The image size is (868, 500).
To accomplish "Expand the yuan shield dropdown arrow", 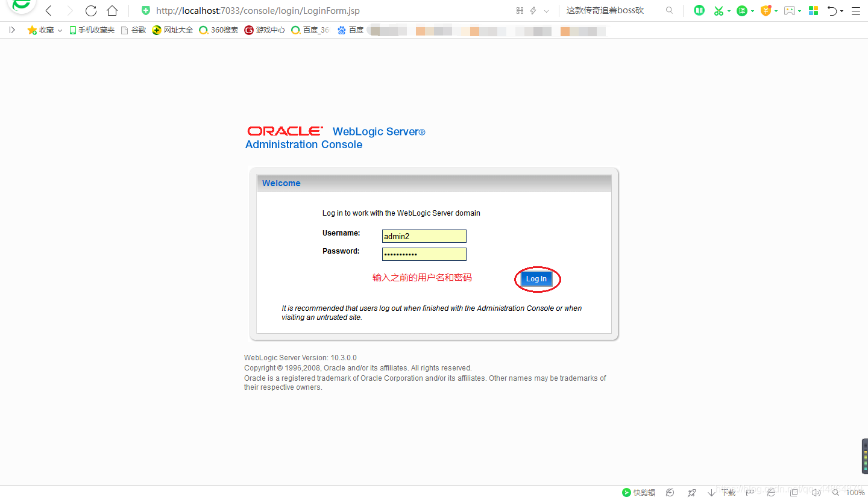I will point(776,11).
